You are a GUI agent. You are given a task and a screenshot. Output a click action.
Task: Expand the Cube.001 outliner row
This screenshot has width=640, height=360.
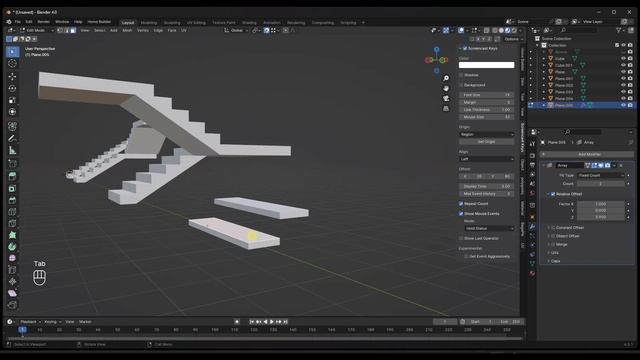(x=544, y=65)
